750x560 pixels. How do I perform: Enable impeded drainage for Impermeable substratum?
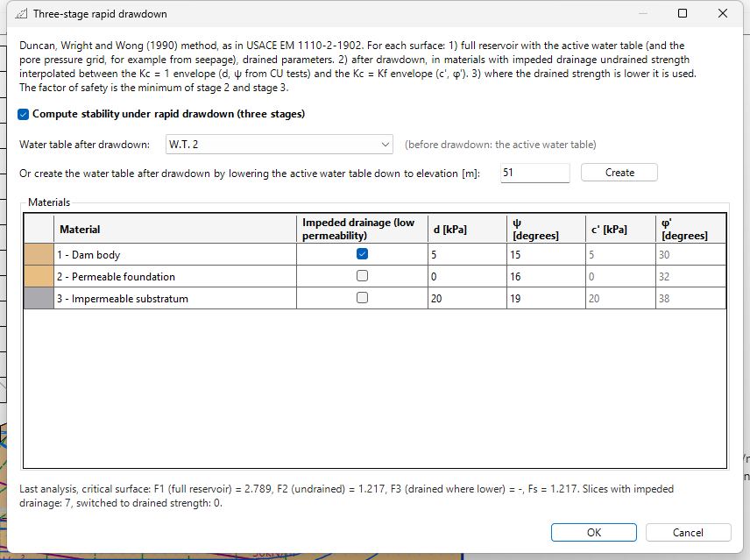[x=362, y=298]
